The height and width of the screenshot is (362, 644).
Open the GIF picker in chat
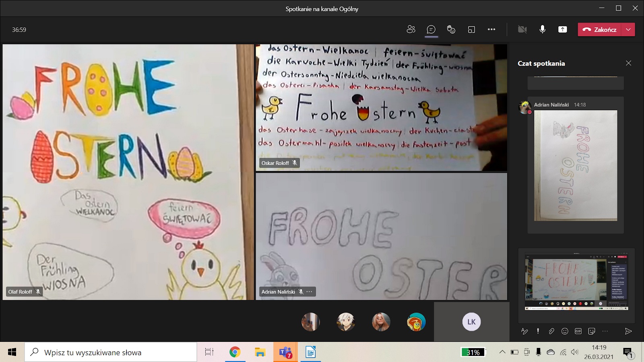click(578, 331)
